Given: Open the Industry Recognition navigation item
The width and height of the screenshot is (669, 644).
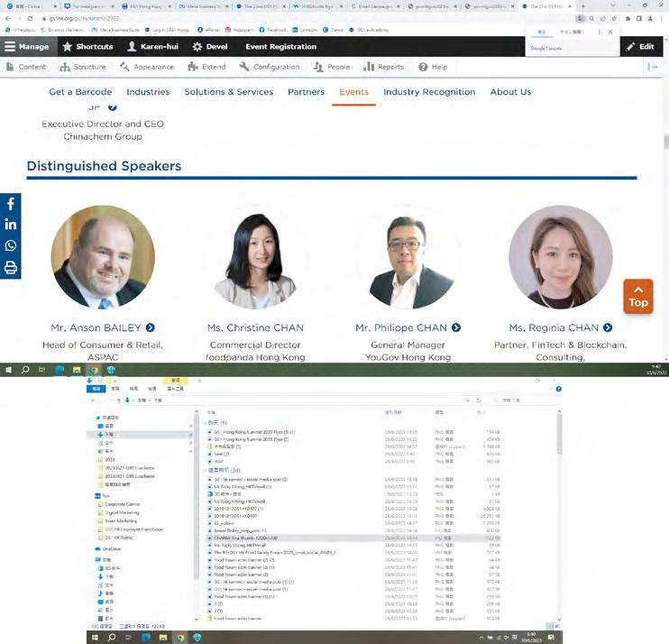Looking at the screenshot, I should point(429,92).
